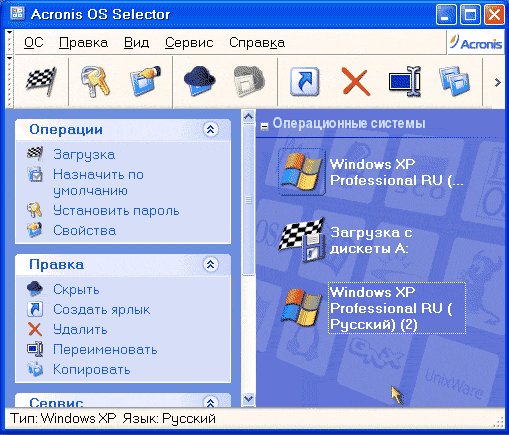Click the grayed-out Unhide toolbar icon
Screen dimensions: 509x435
249,82
